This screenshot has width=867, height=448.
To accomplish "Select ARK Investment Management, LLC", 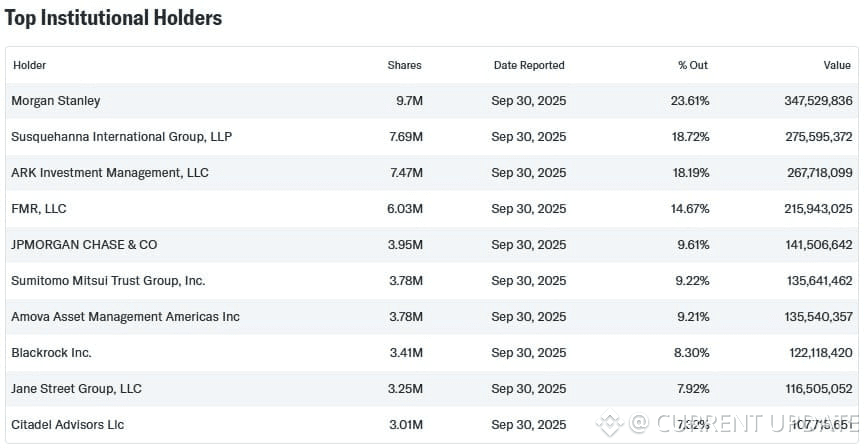I will [x=110, y=172].
